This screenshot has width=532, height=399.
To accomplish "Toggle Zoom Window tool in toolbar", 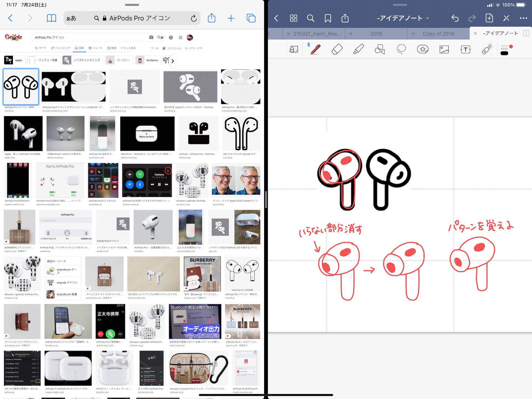I will pos(294,49).
